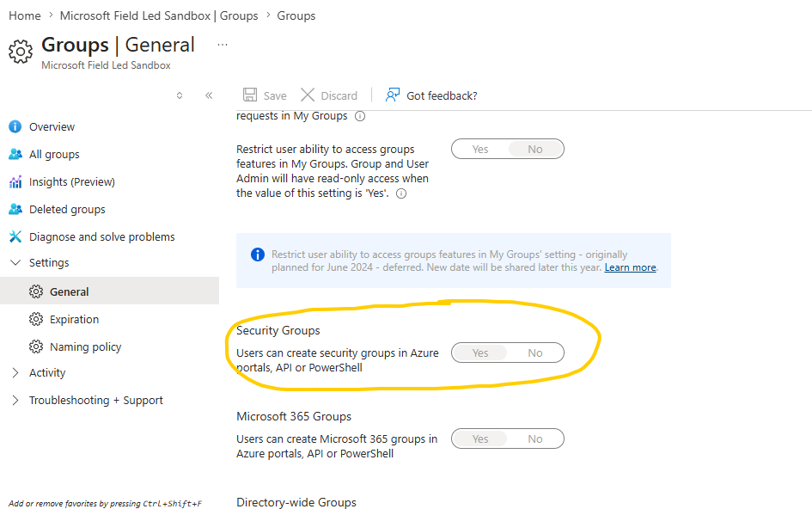Click the Microsoft 365 Groups heading
812x509 pixels.
[294, 416]
